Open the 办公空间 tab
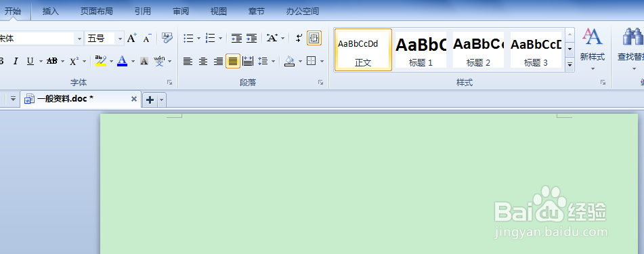The height and width of the screenshot is (254, 644). (303, 12)
